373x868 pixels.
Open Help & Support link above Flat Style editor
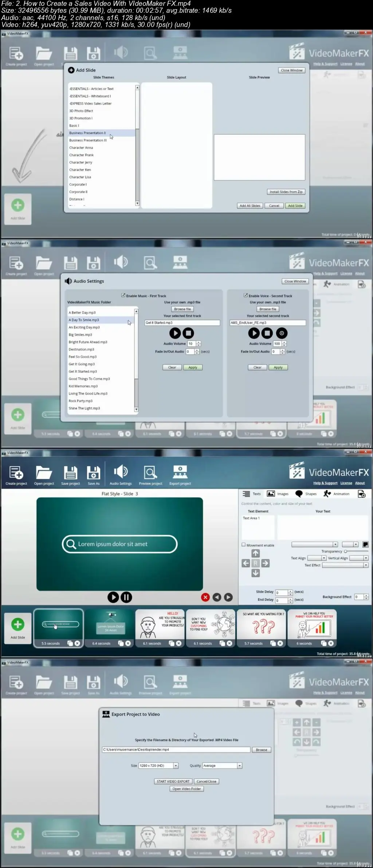click(x=325, y=483)
